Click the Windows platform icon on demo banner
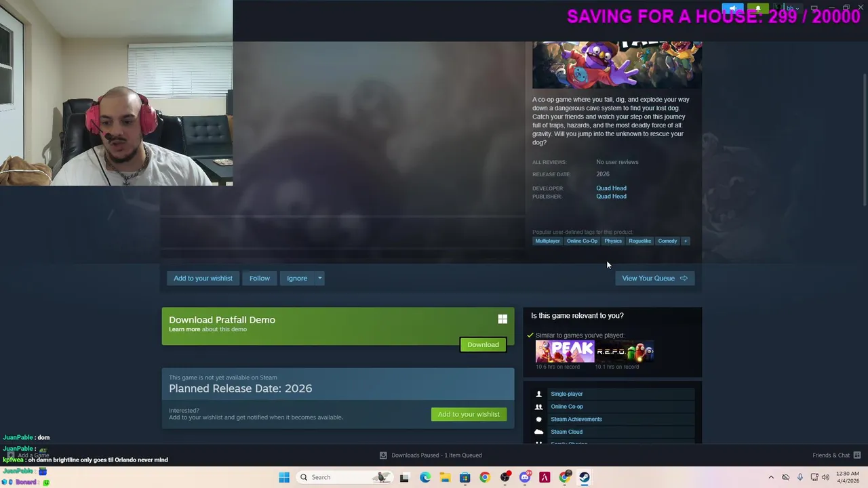The width and height of the screenshot is (868, 488). [x=502, y=319]
